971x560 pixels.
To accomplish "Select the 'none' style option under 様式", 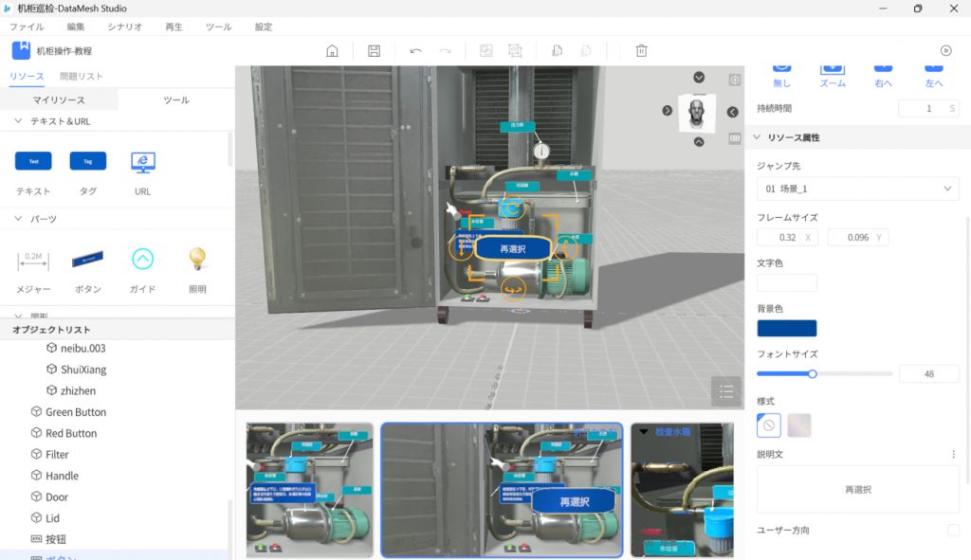I will (769, 425).
